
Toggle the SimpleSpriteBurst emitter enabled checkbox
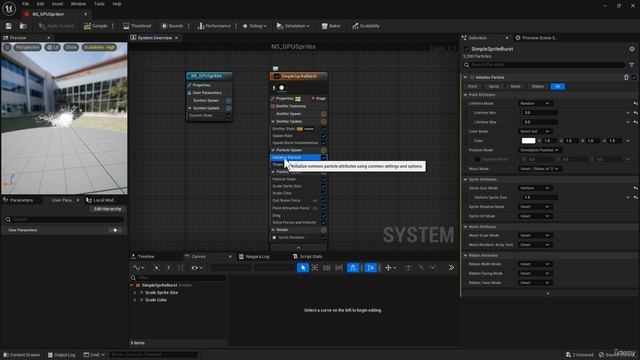(x=276, y=76)
